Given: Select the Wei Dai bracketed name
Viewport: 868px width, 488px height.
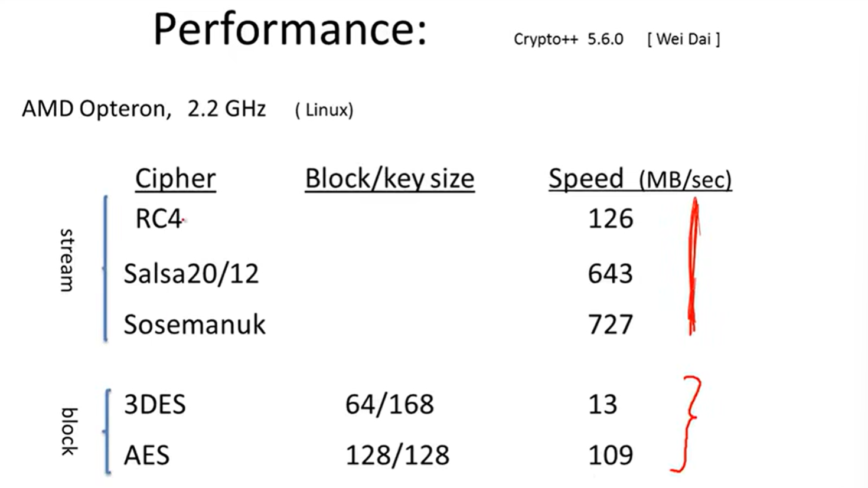Looking at the screenshot, I should coord(684,39).
